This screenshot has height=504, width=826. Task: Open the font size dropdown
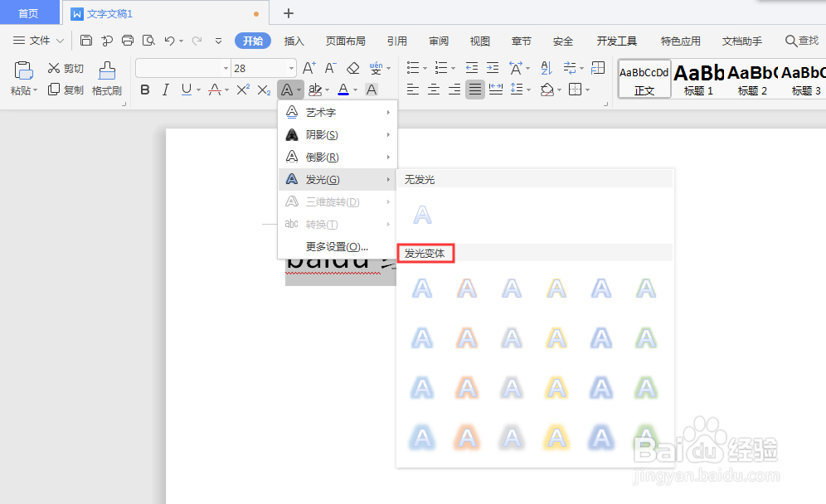(x=290, y=68)
